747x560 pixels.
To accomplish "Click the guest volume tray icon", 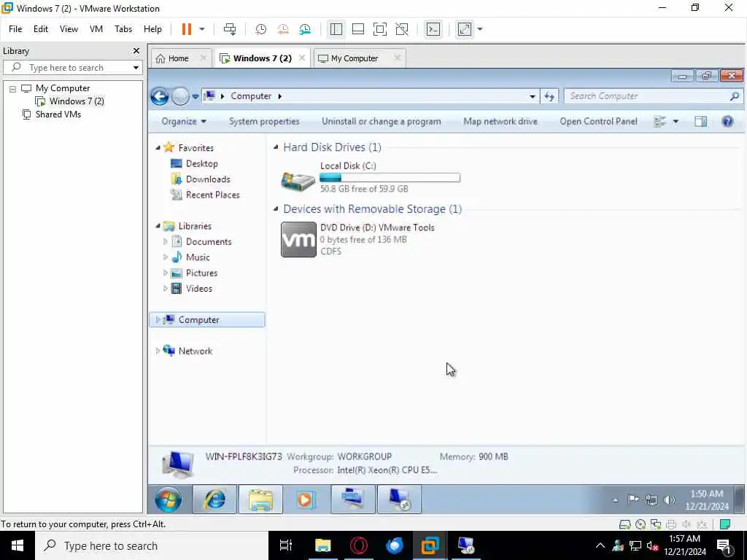I will (x=670, y=499).
